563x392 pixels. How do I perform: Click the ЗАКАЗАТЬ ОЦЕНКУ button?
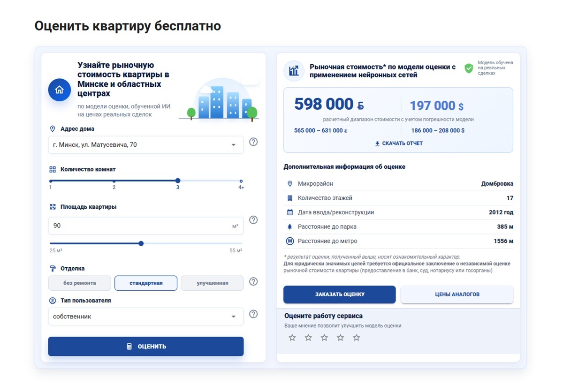click(x=340, y=294)
